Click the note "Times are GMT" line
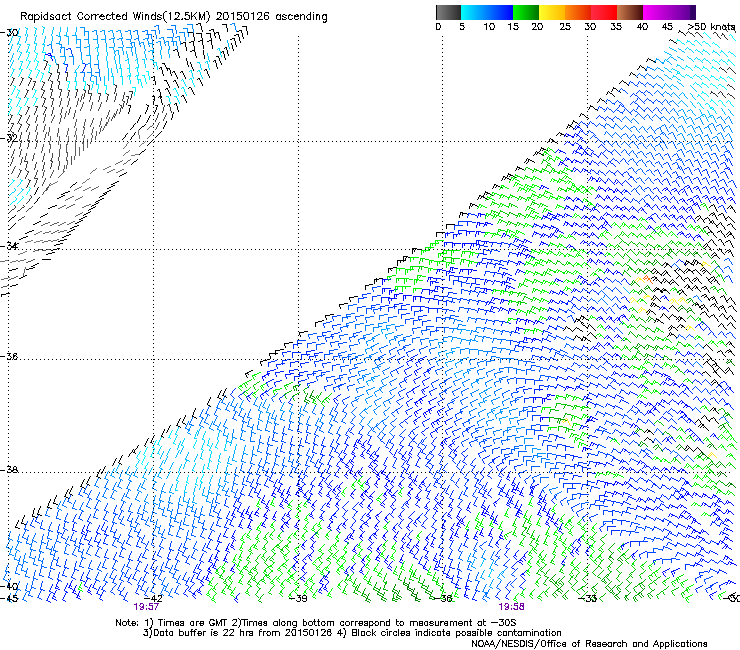Viewport: 740px width, 650px height. (315, 623)
